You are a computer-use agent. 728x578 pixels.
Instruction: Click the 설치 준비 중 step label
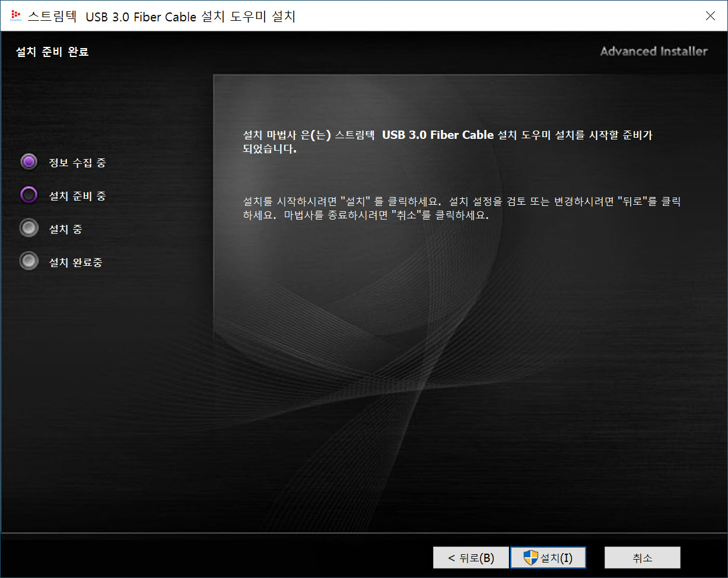[x=77, y=196]
